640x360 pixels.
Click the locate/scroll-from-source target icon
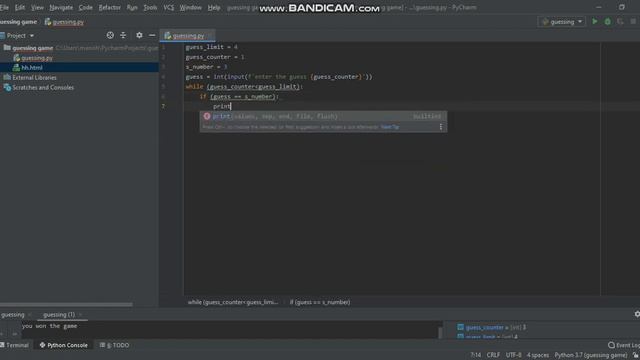[x=110, y=36]
